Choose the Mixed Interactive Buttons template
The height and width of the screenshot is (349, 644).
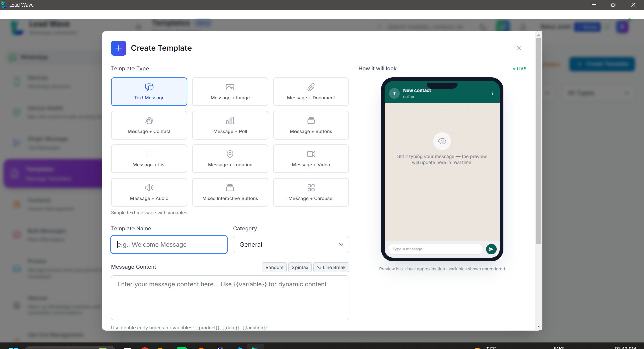point(230,192)
